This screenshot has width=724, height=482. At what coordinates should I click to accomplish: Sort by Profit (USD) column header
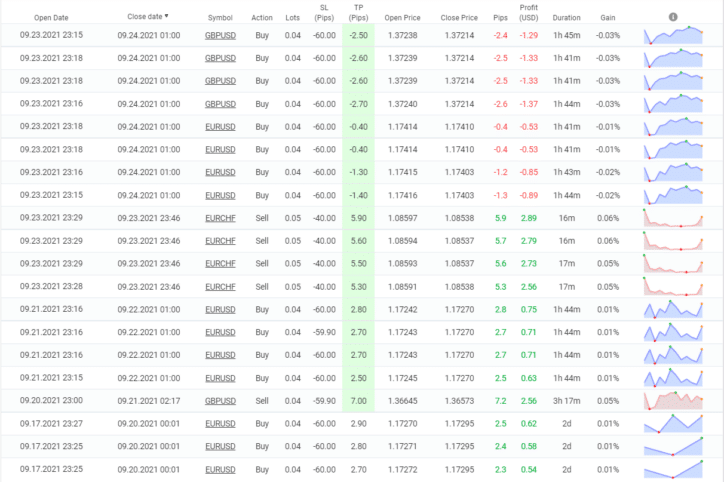click(x=529, y=12)
